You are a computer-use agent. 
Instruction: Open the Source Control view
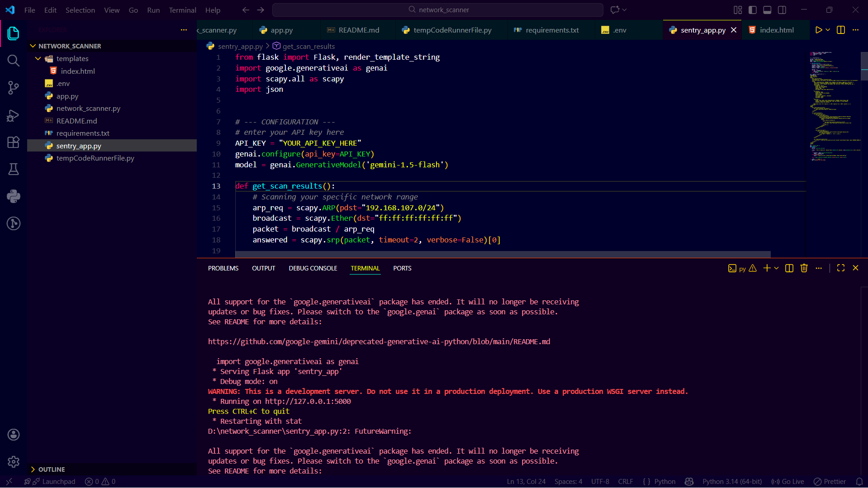click(14, 87)
